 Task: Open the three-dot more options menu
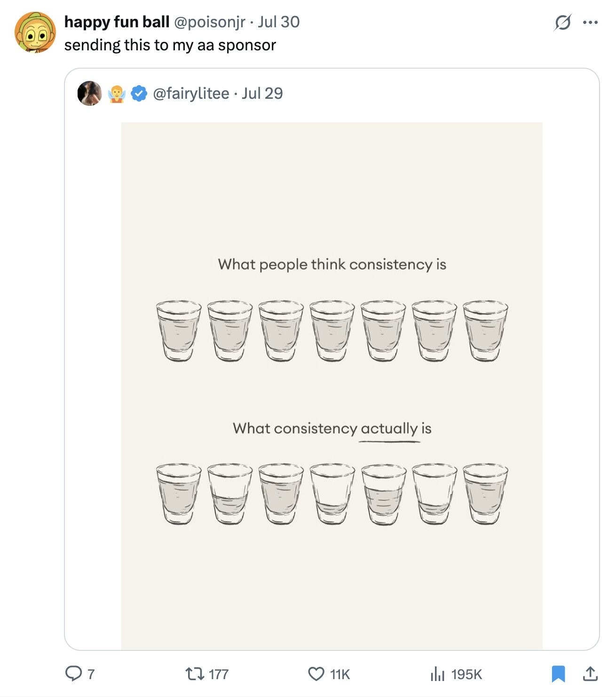(590, 22)
